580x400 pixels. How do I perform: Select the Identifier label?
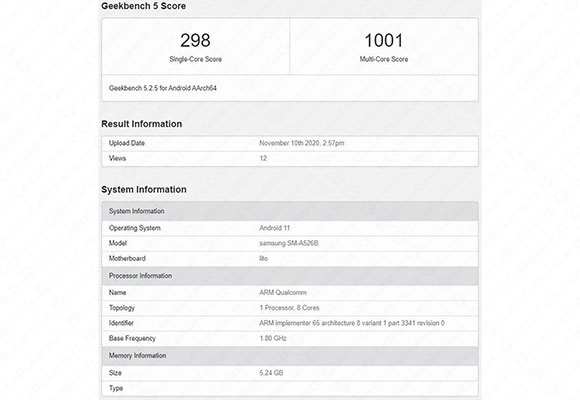(121, 323)
